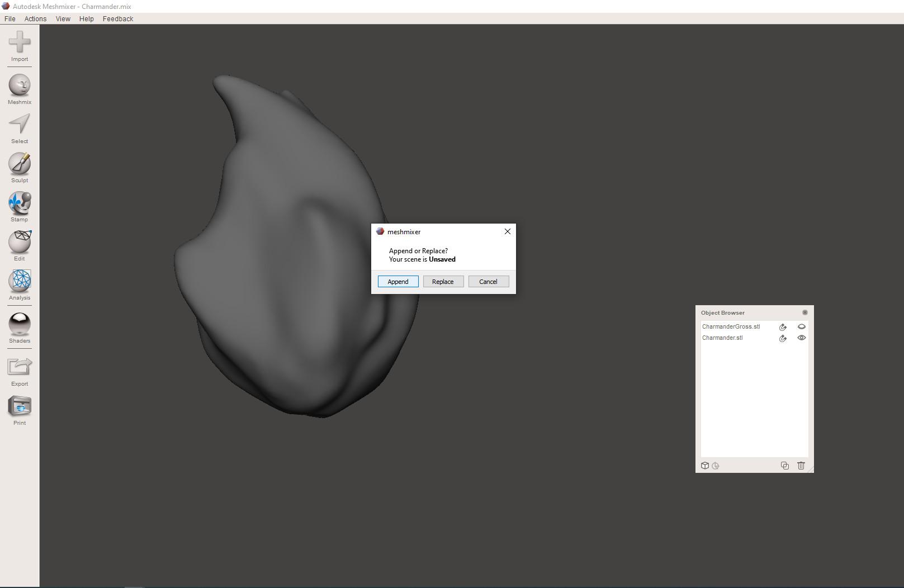The image size is (904, 588).
Task: Click the Autodesk Meshmixer title bar icon
Action: click(6, 6)
